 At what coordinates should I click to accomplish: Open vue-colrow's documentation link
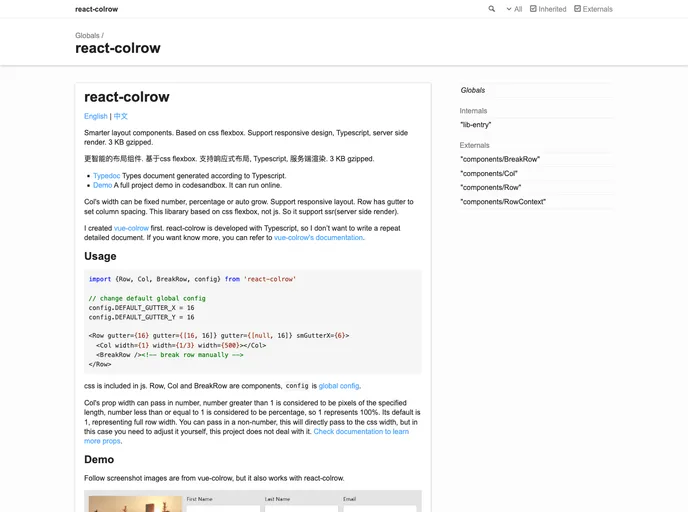click(x=319, y=238)
